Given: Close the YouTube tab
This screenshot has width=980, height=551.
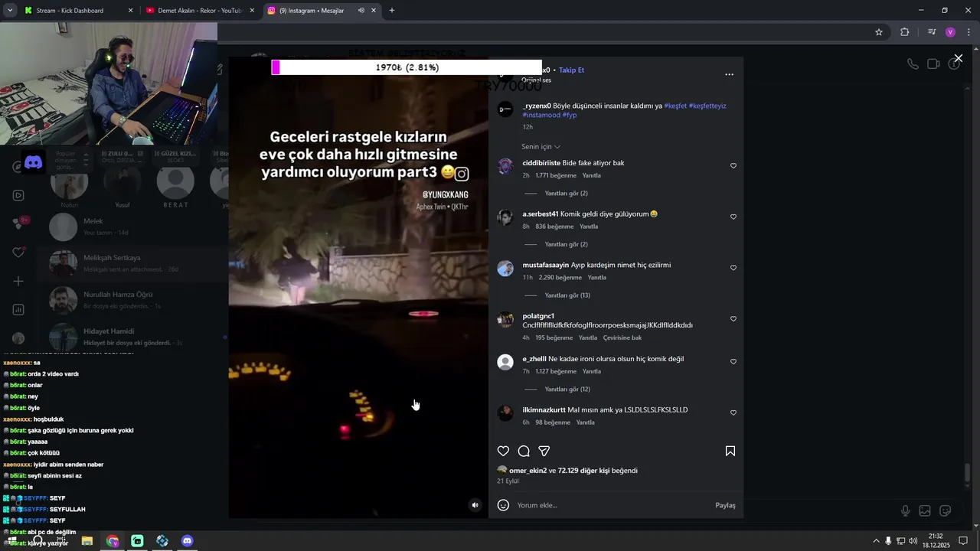Looking at the screenshot, I should click(252, 11).
